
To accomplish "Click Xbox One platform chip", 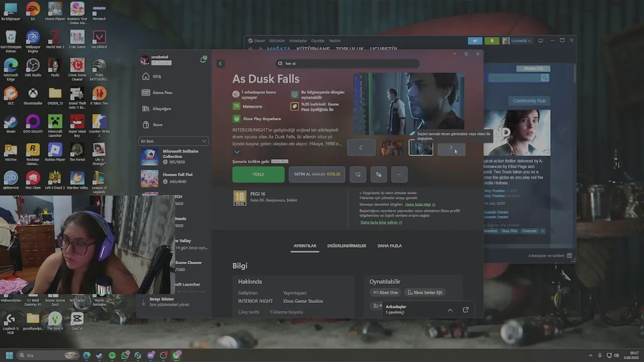I will 385,293.
